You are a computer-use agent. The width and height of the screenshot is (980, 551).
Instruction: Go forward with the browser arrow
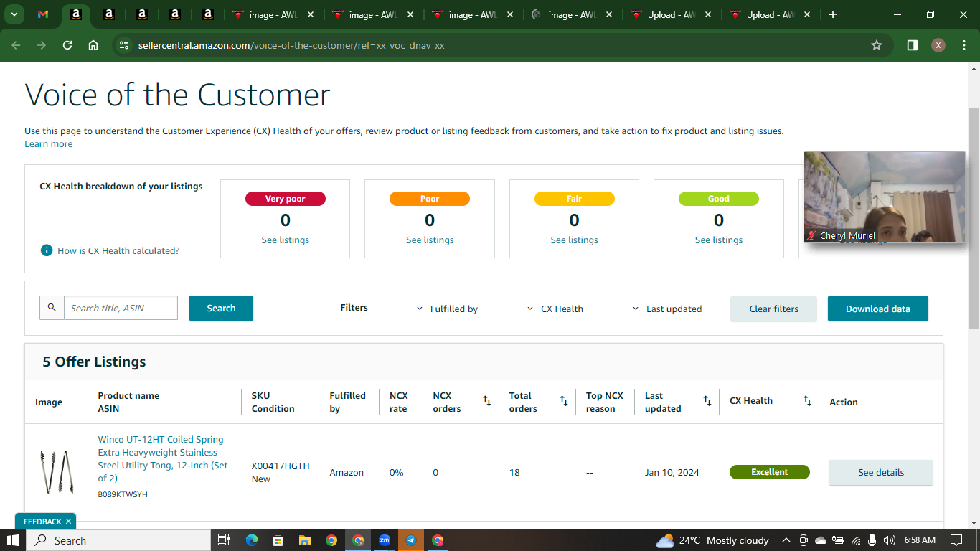click(x=42, y=45)
